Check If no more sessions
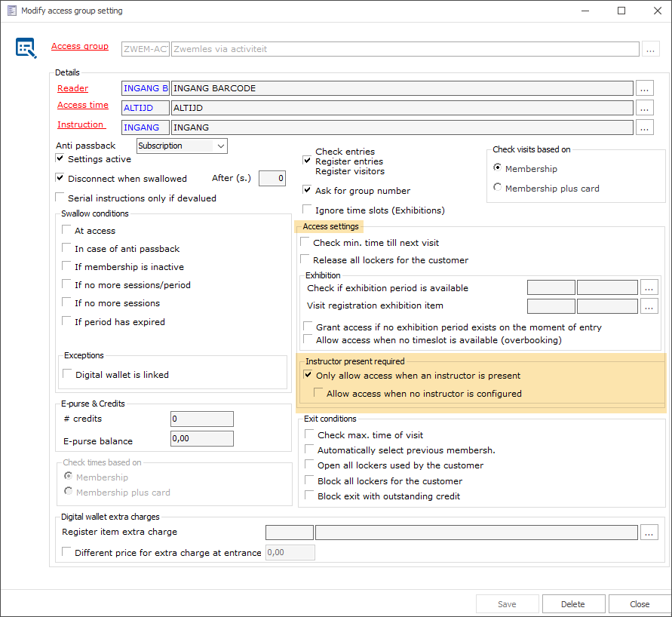 [66, 302]
